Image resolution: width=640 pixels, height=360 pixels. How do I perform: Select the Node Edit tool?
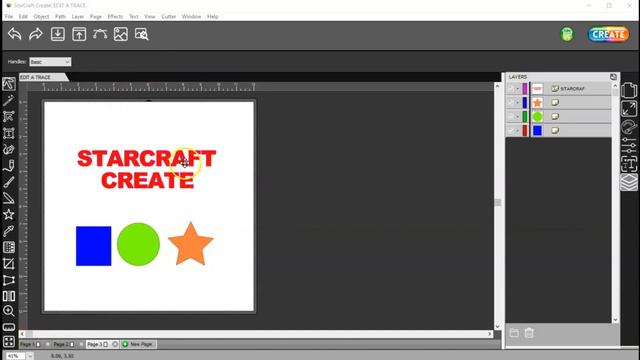pos(9,117)
